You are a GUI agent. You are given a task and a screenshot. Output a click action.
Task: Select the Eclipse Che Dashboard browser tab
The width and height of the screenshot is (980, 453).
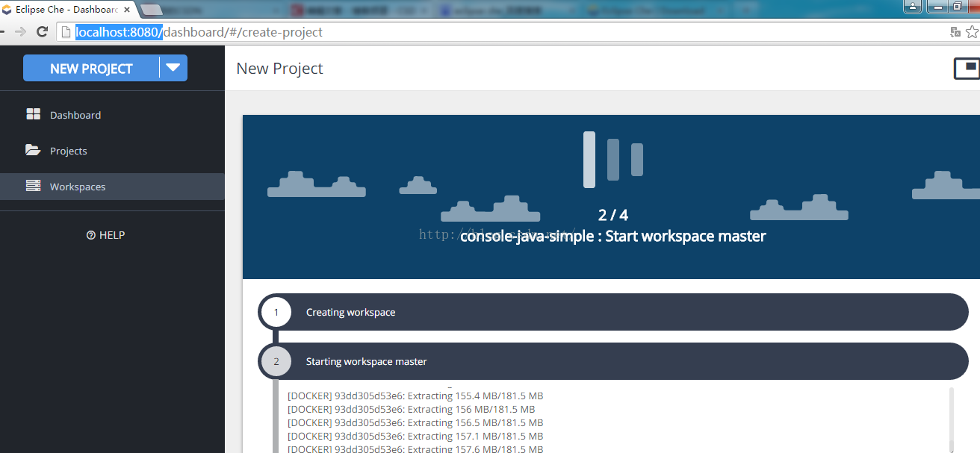[x=67, y=10]
